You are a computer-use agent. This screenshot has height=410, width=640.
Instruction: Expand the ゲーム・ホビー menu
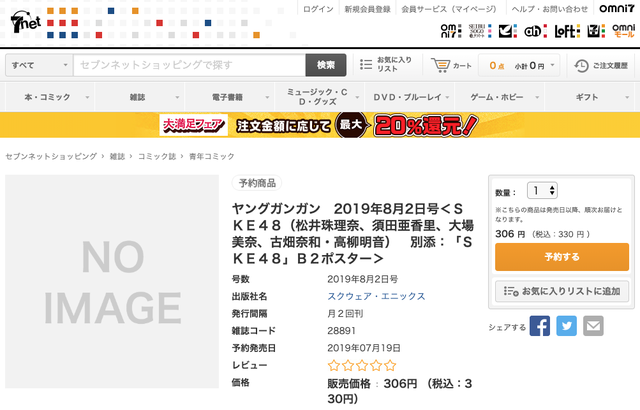[x=500, y=97]
